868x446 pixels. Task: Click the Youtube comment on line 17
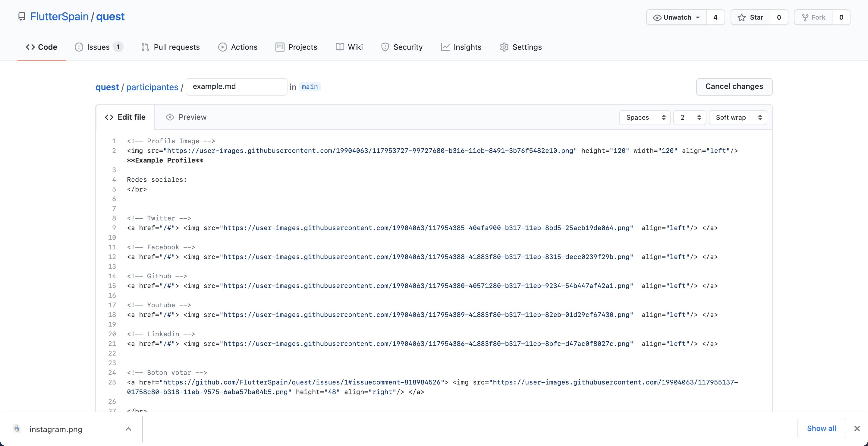click(x=159, y=305)
